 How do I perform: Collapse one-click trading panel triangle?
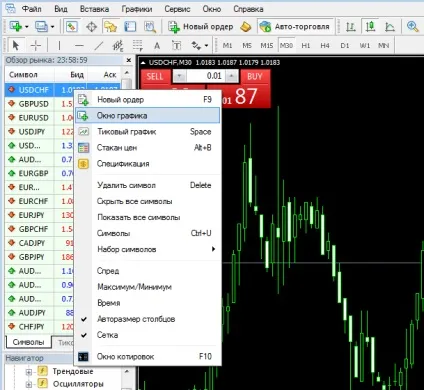coord(143,62)
